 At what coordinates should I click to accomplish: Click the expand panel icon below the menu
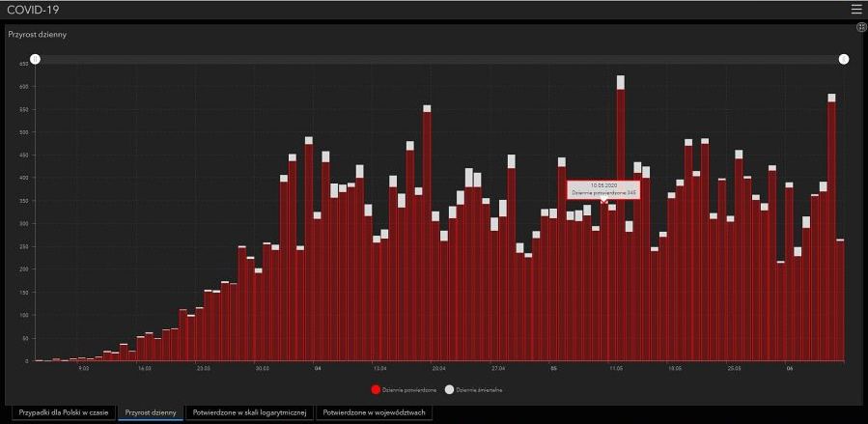tap(860, 29)
